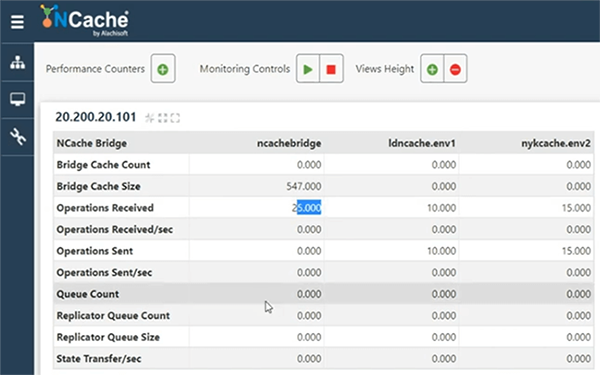Click the NCache Bridge column header
Screen dimensions: 600x375
(x=92, y=143)
